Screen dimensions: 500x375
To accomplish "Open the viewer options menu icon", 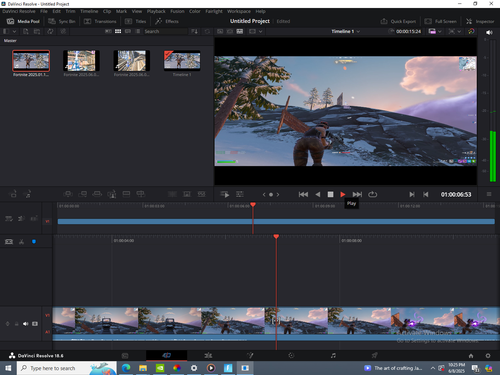I will click(x=489, y=194).
